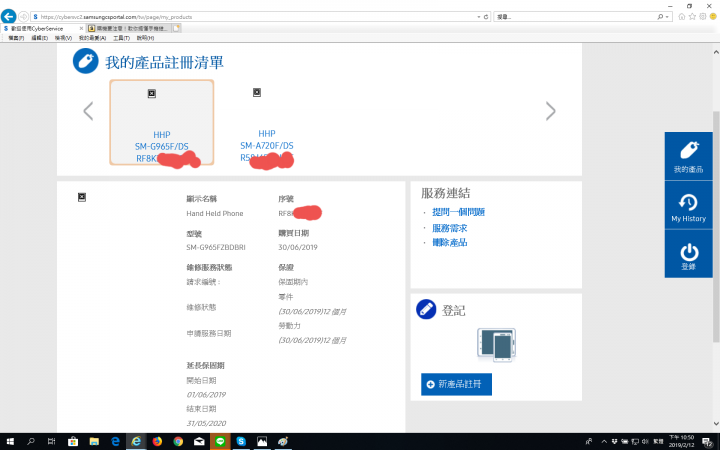Launch Firefox from the taskbar
720x450 pixels.
coord(158,442)
